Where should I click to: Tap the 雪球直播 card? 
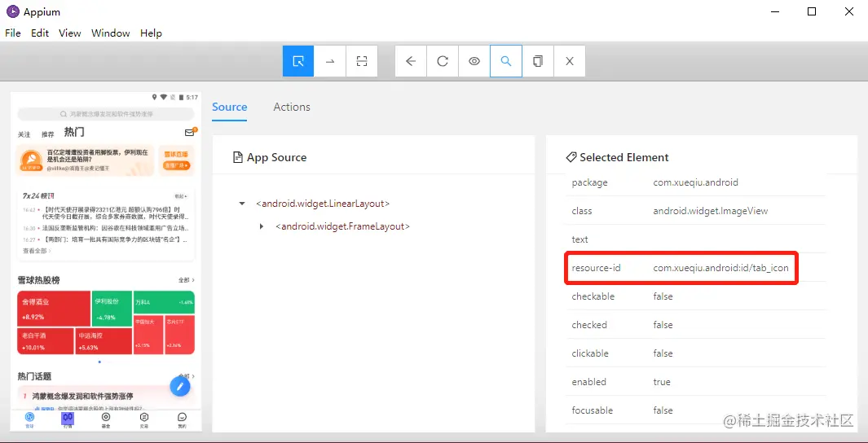[x=176, y=160]
